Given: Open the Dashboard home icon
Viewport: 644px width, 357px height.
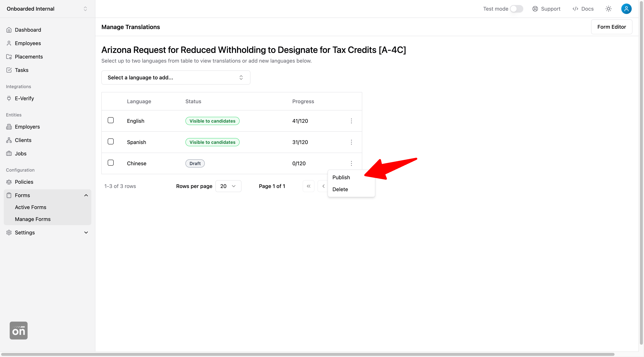Looking at the screenshot, I should pyautogui.click(x=9, y=30).
